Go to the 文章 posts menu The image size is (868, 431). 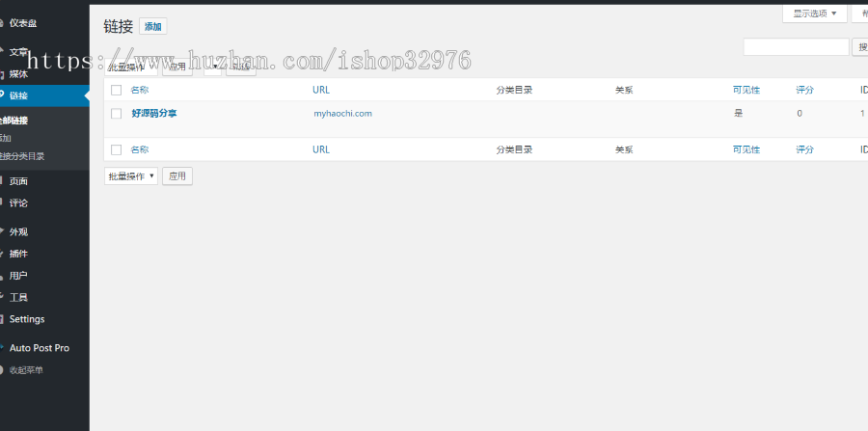(x=18, y=52)
